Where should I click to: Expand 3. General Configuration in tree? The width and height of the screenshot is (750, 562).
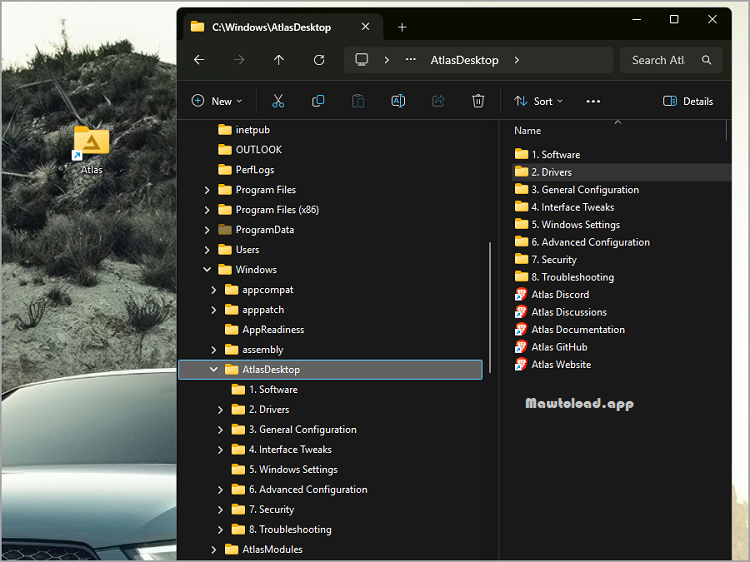220,430
